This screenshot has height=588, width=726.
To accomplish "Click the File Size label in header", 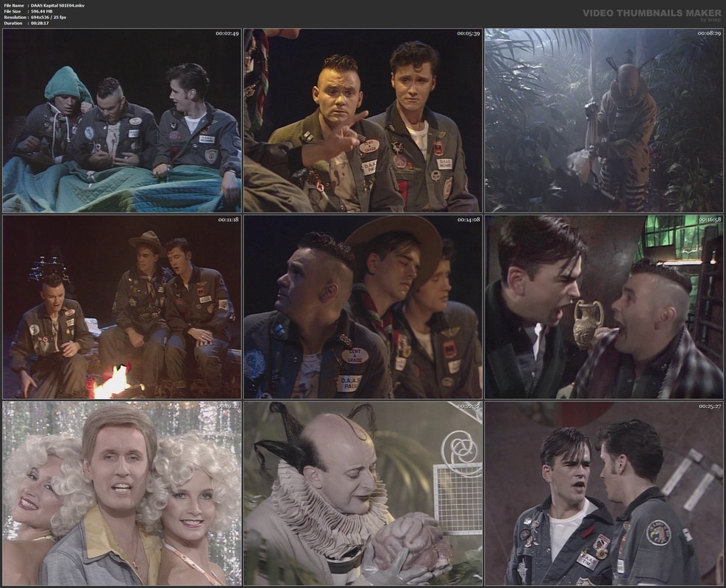I will click(x=13, y=11).
